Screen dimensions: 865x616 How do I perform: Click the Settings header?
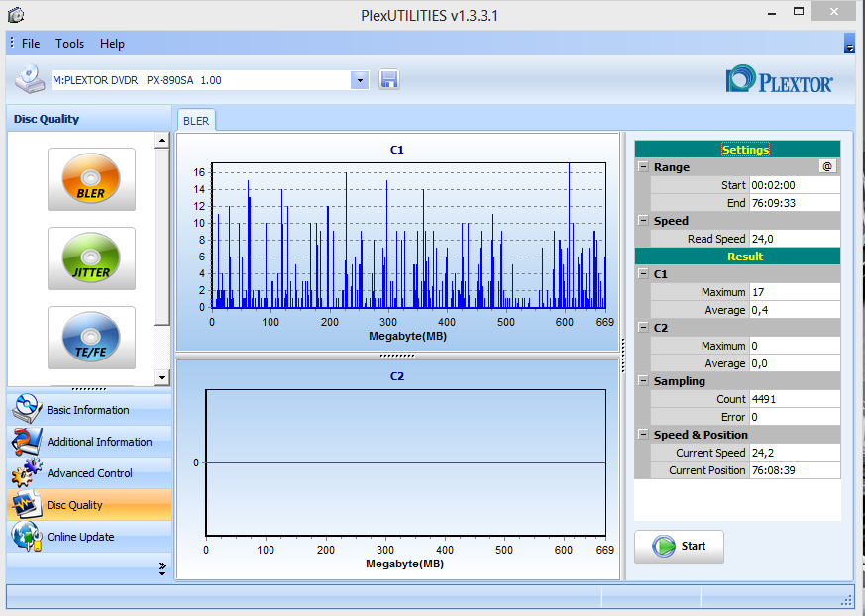tap(737, 150)
